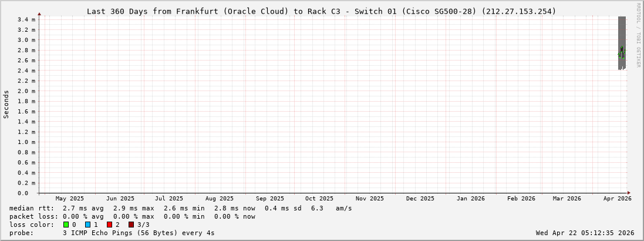The image size is (644, 241).
Task: Click the median rtt statistics row
Action: pos(180,208)
